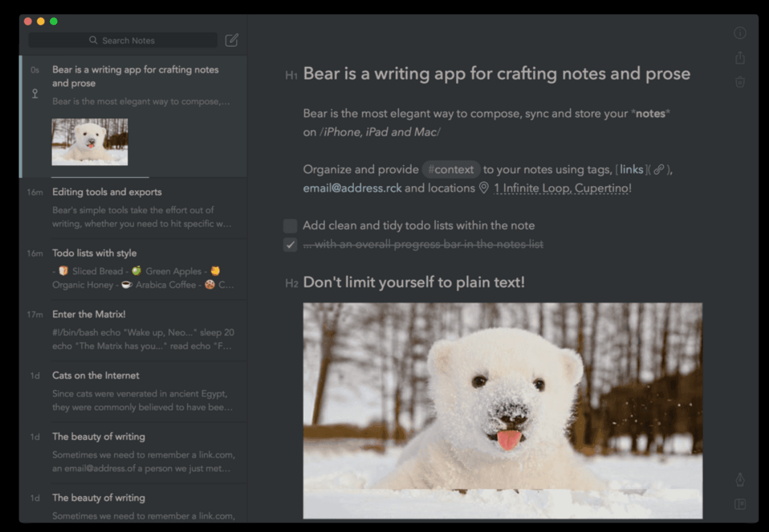Click the location pin icon
This screenshot has height=532, width=769.
484,188
